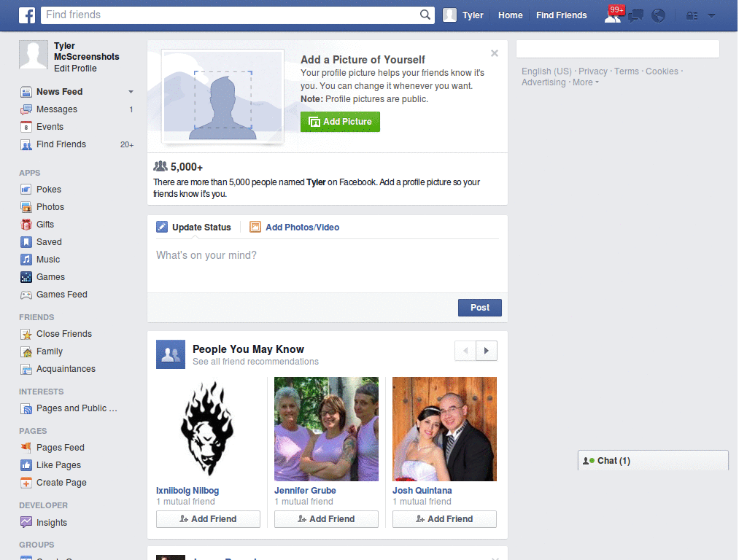Screen dimensions: 747x560
Task: Click the Messages sidebar icon
Action: point(26,109)
